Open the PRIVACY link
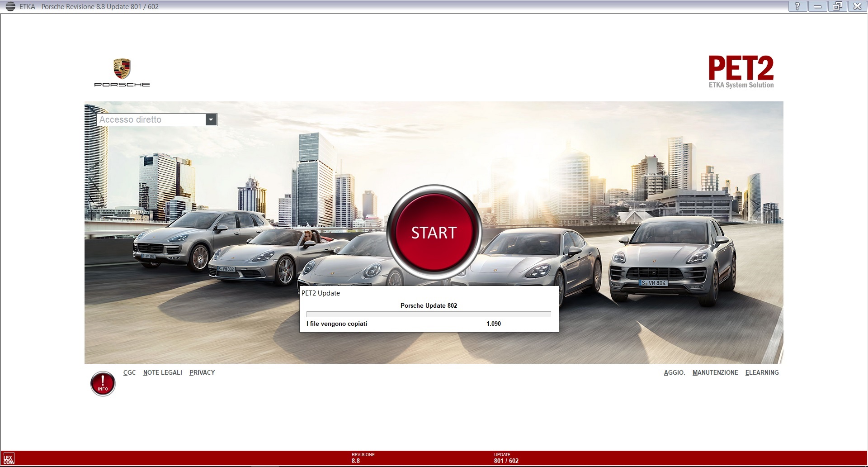Image resolution: width=868 pixels, height=467 pixels. click(x=202, y=372)
